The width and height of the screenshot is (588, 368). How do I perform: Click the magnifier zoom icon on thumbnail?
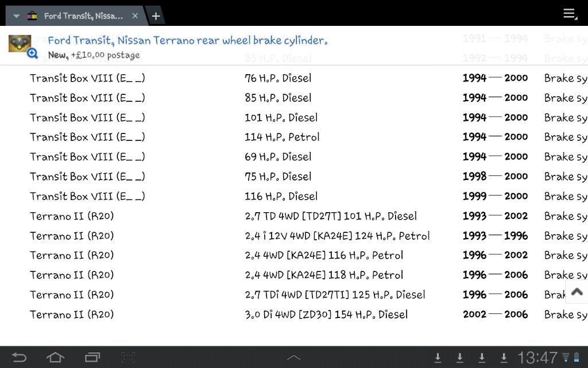pos(32,54)
